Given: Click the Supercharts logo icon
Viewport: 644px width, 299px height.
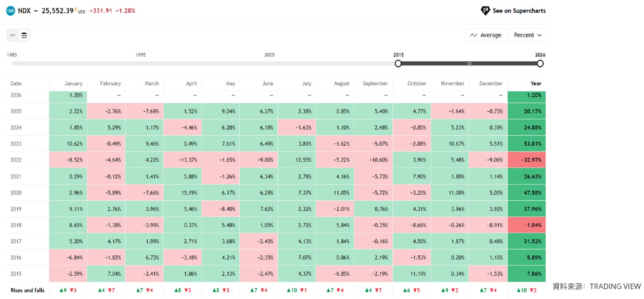Looking at the screenshot, I should [485, 11].
